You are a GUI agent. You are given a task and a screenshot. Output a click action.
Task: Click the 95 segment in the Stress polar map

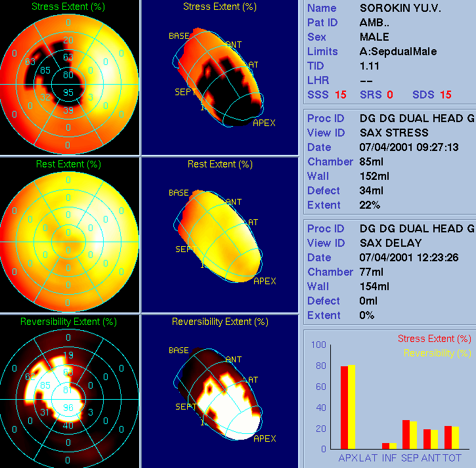click(x=68, y=93)
